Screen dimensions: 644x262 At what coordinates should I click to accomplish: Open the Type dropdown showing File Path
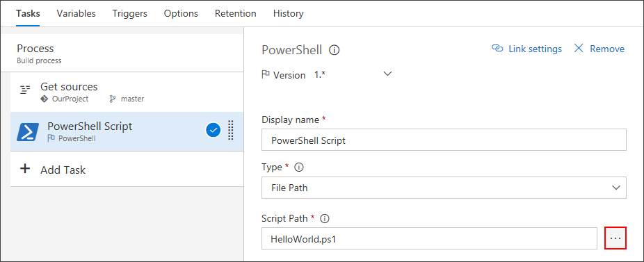pyautogui.click(x=444, y=188)
